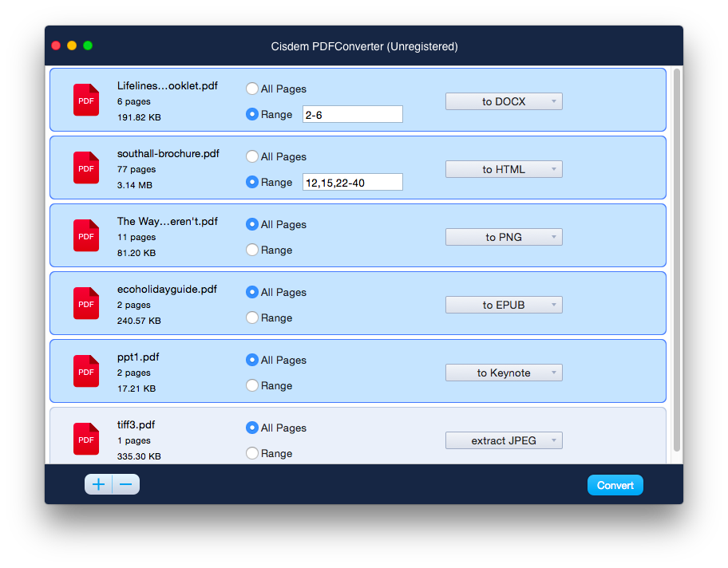Click the PDF icon next to ecoholidayguide.pdf
This screenshot has height=568, width=728.
85,303
